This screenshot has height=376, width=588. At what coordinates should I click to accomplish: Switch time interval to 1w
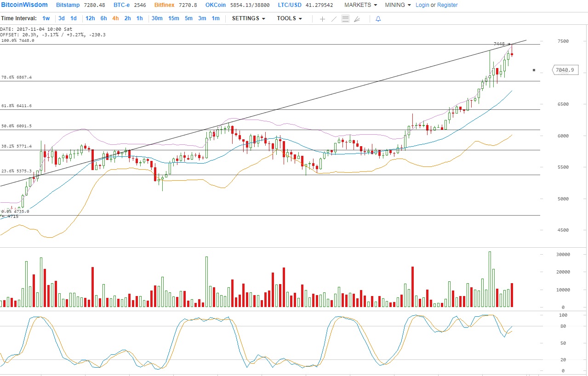pos(46,18)
